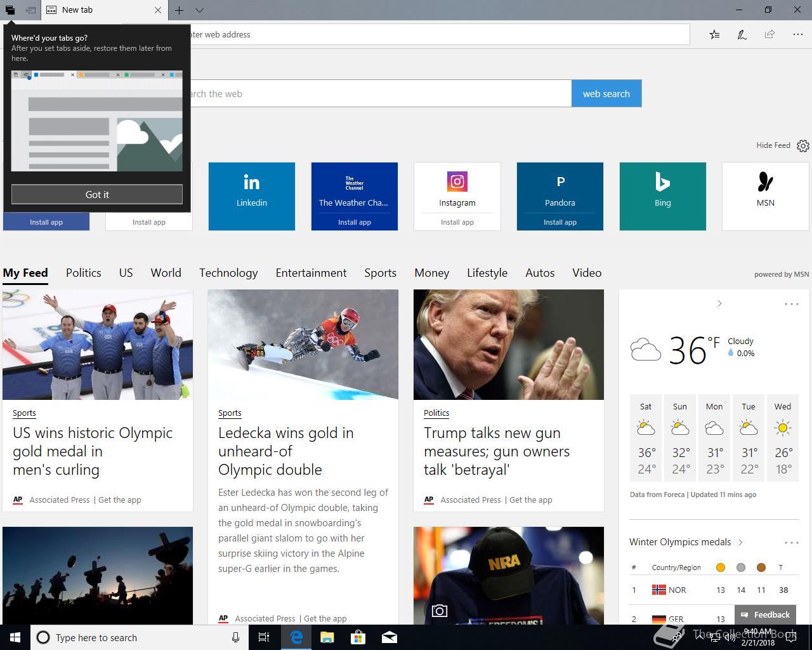
Task: Open the MSN top site tile
Action: coord(766,196)
